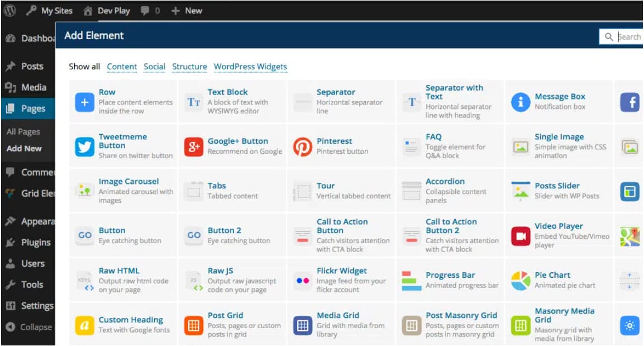Open Pages sidebar menu
644x346 pixels.
pos(28,108)
